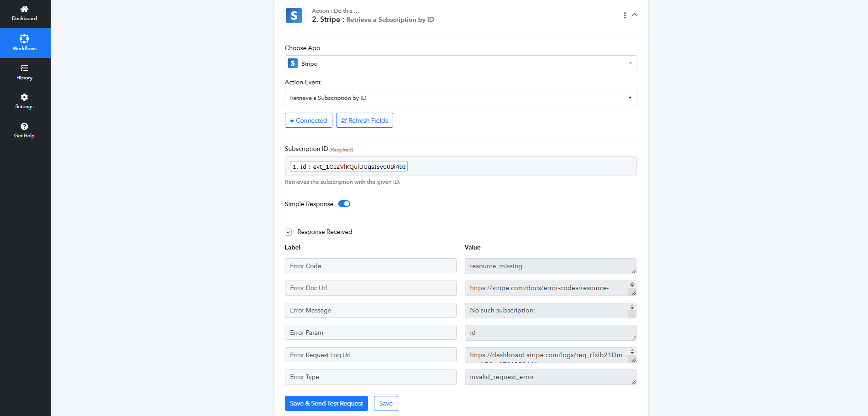This screenshot has width=868, height=416.
Task: Open the step options three-dot menu
Action: [x=625, y=16]
